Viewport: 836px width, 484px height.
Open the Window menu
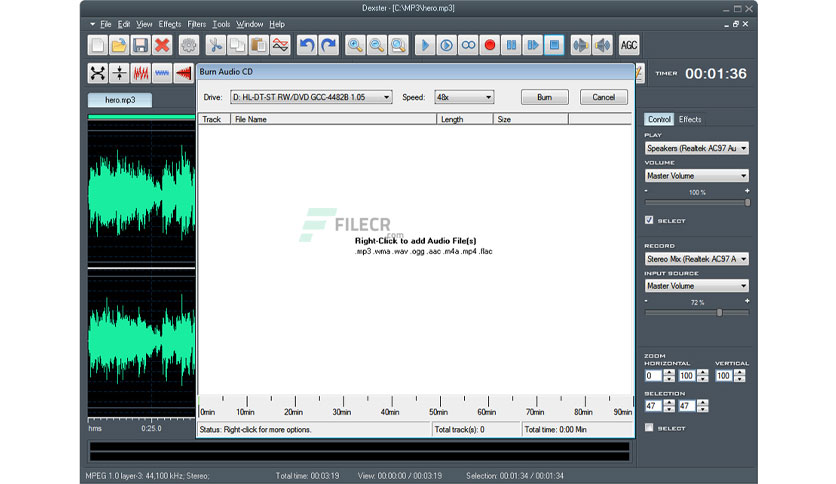[250, 24]
